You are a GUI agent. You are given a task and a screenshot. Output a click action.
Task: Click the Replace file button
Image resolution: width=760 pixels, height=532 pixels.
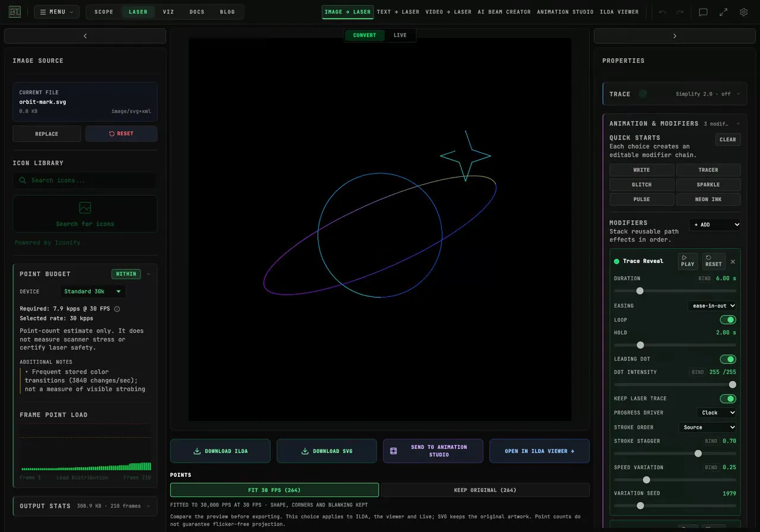[x=47, y=134]
